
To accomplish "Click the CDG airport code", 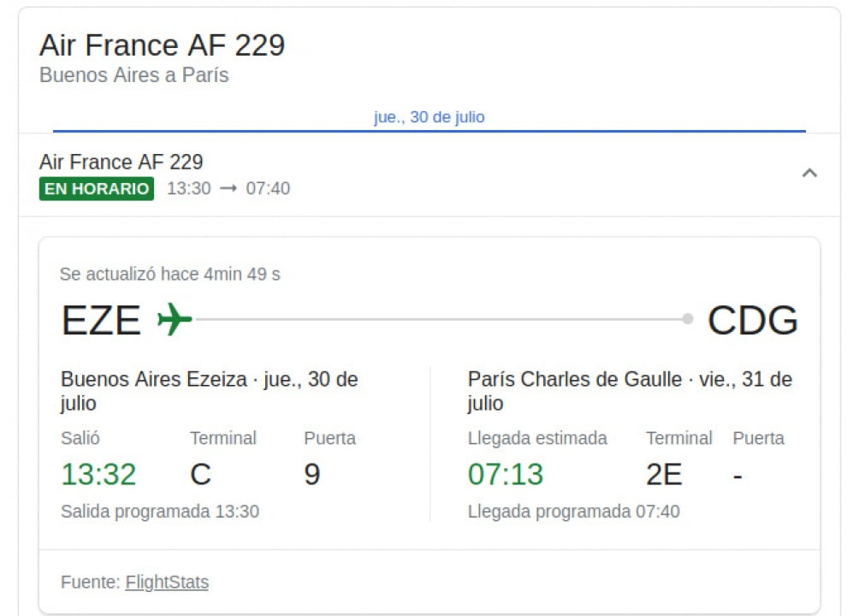I will (753, 321).
